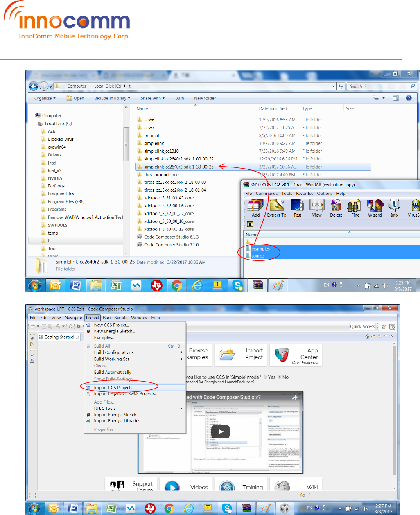The width and height of the screenshot is (420, 515).
Task: Open the Include in library dropdown
Action: tap(112, 98)
